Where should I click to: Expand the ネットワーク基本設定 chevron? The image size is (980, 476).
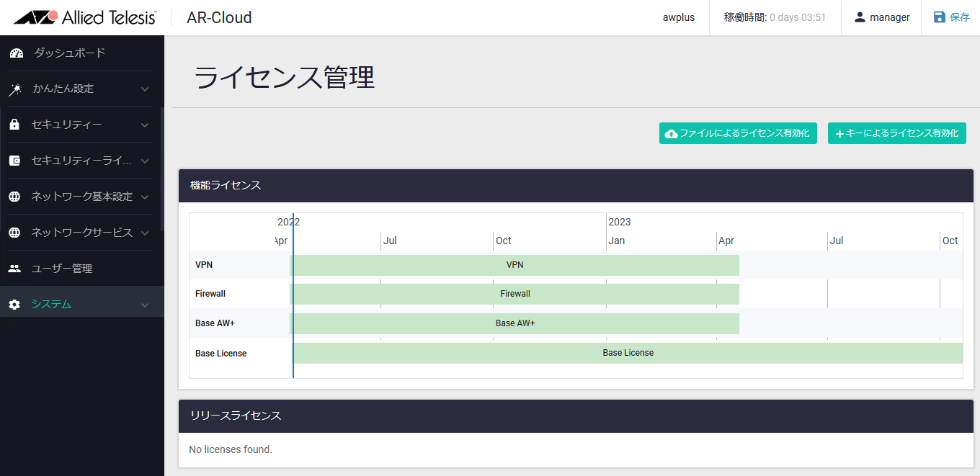pyautogui.click(x=145, y=197)
